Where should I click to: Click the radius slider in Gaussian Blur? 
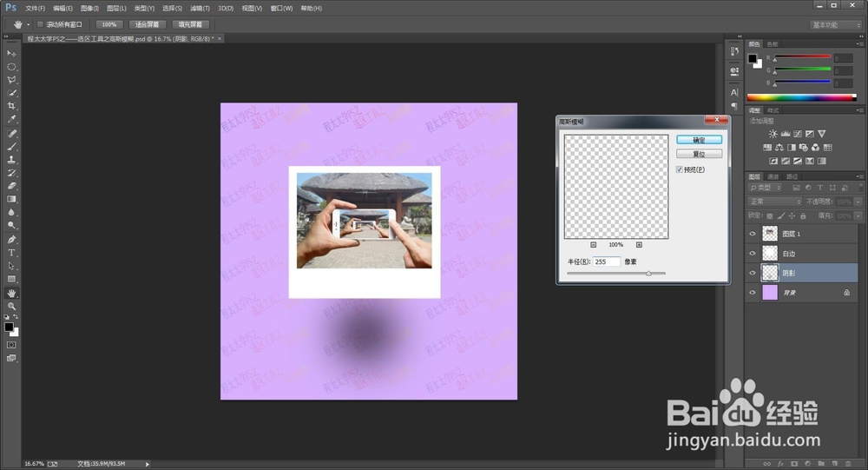(616, 274)
